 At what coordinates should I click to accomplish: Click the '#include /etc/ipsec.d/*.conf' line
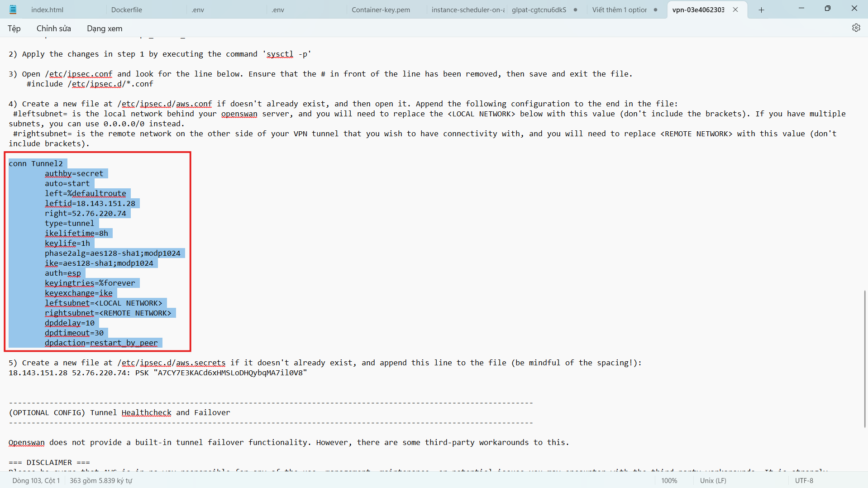click(x=90, y=84)
